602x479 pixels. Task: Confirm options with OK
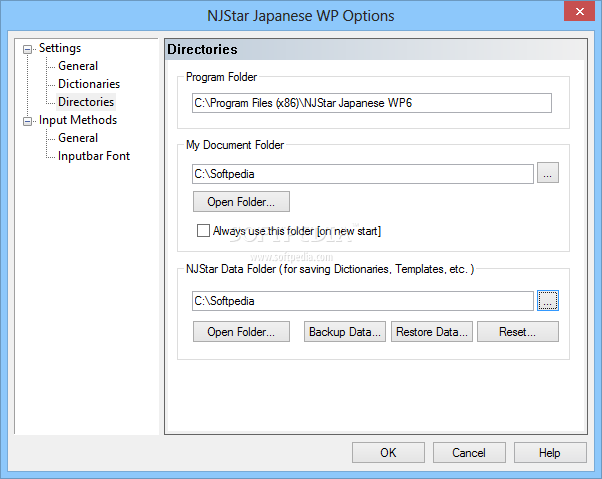tap(388, 453)
